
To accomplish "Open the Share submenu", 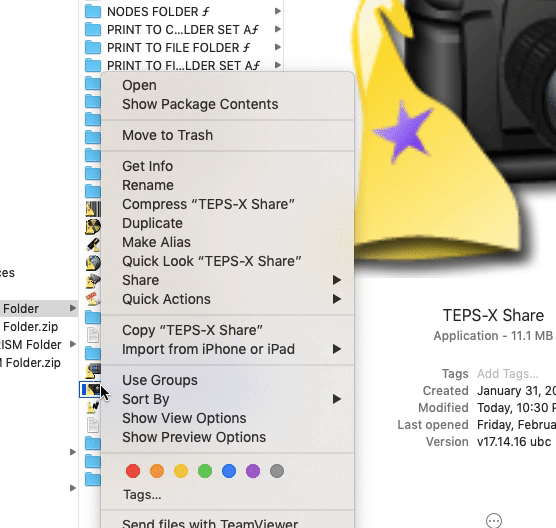I will pos(228,280).
